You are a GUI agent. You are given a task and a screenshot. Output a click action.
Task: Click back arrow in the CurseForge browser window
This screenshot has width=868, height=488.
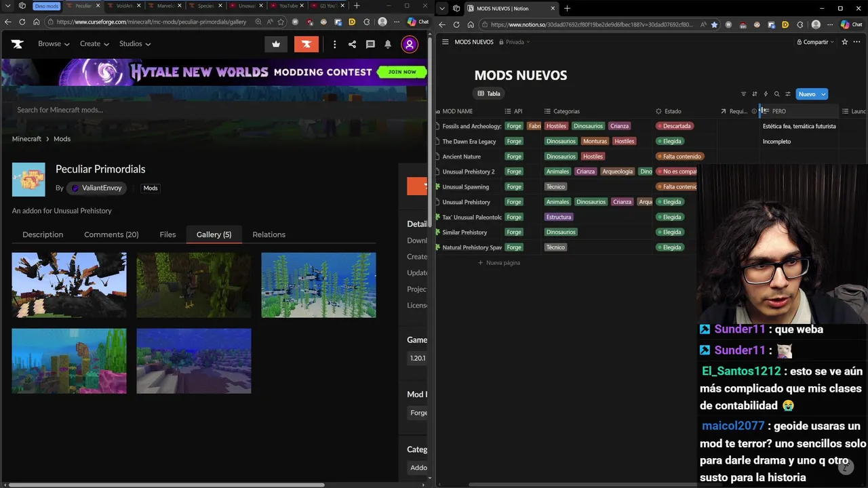pyautogui.click(x=8, y=22)
